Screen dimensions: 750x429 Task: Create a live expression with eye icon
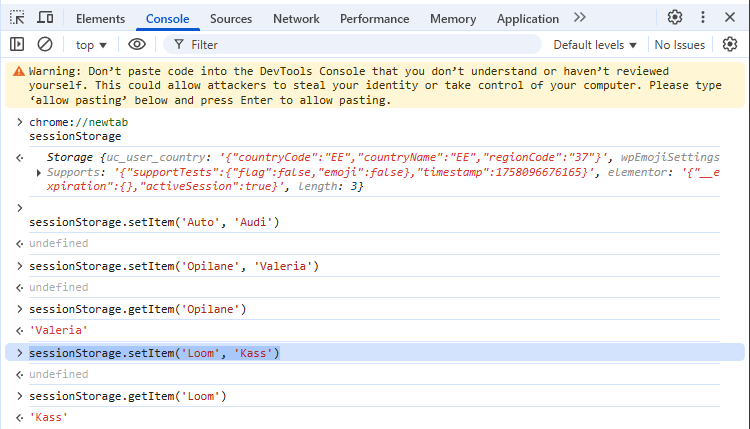pos(137,44)
